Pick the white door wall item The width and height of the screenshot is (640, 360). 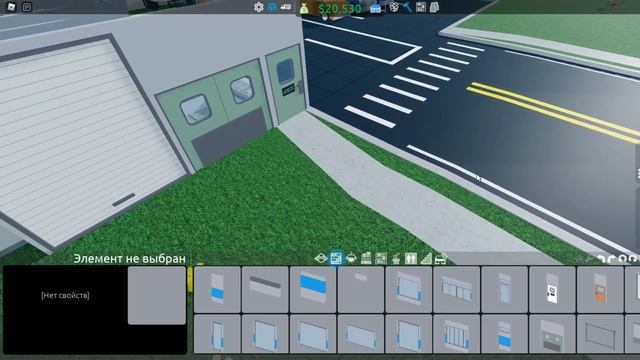point(552,289)
